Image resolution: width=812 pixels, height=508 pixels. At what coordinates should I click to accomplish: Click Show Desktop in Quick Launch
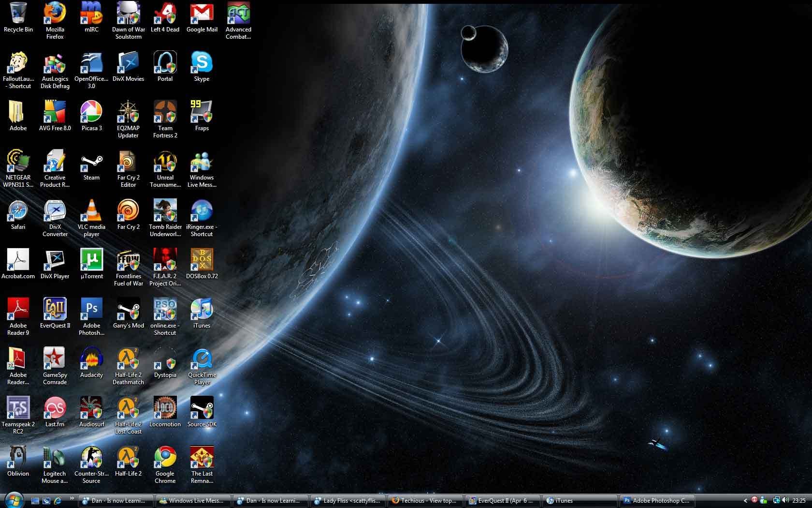click(35, 501)
